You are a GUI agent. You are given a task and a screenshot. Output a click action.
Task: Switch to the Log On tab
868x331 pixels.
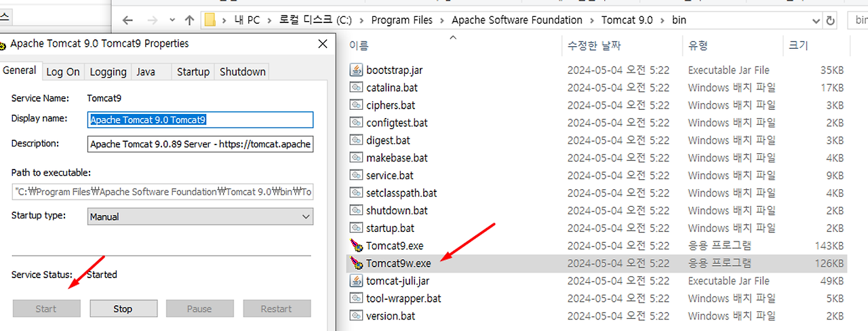point(63,72)
